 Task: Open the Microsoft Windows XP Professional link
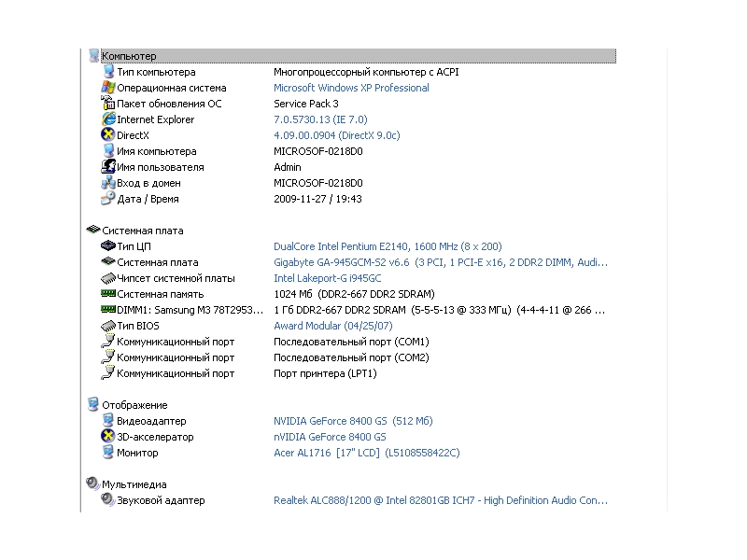point(351,88)
